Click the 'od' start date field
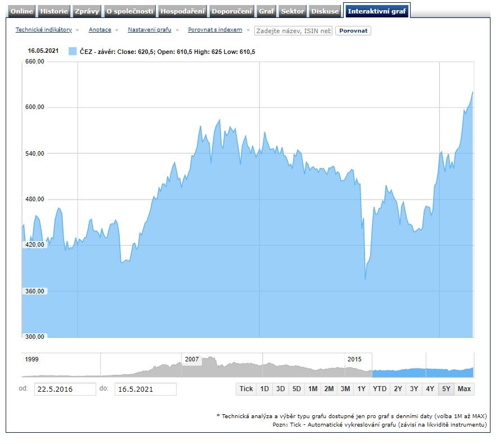504x444 pixels. click(x=65, y=389)
